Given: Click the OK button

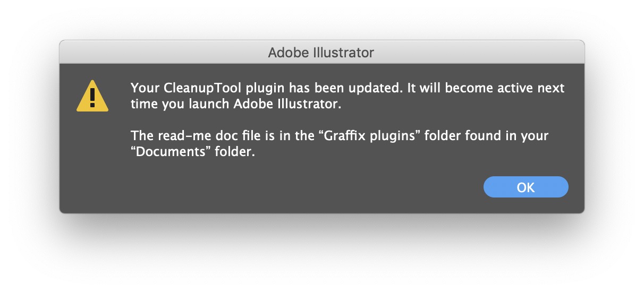Looking at the screenshot, I should [526, 187].
